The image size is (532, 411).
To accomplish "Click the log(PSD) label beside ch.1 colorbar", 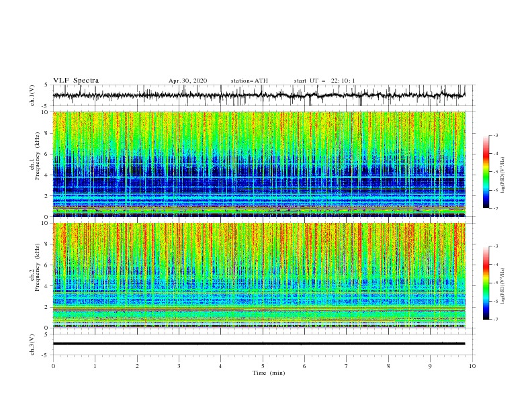I will pyautogui.click(x=503, y=175).
